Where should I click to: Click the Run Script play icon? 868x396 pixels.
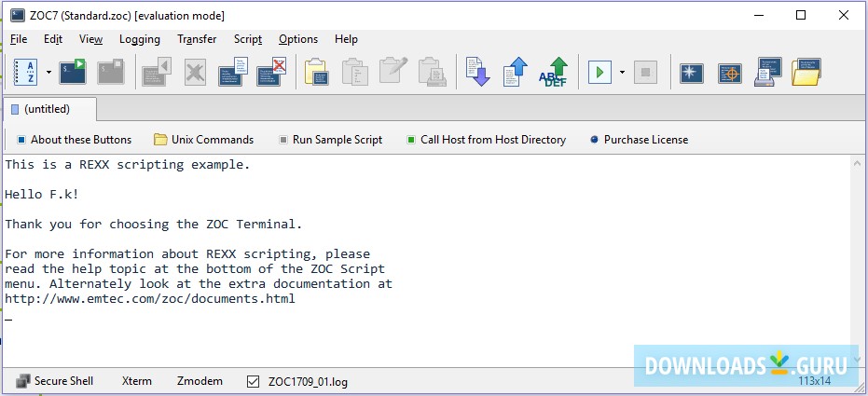[x=599, y=72]
